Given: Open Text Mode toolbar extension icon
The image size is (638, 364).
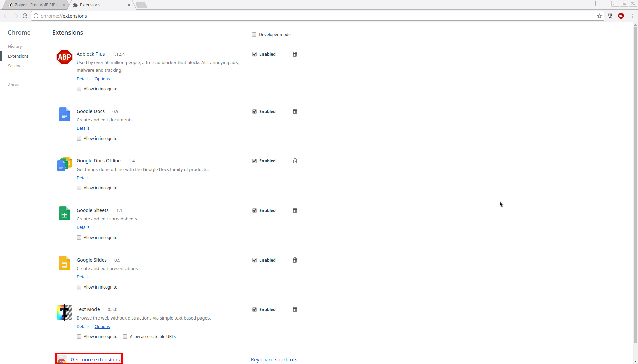Looking at the screenshot, I should [610, 16].
